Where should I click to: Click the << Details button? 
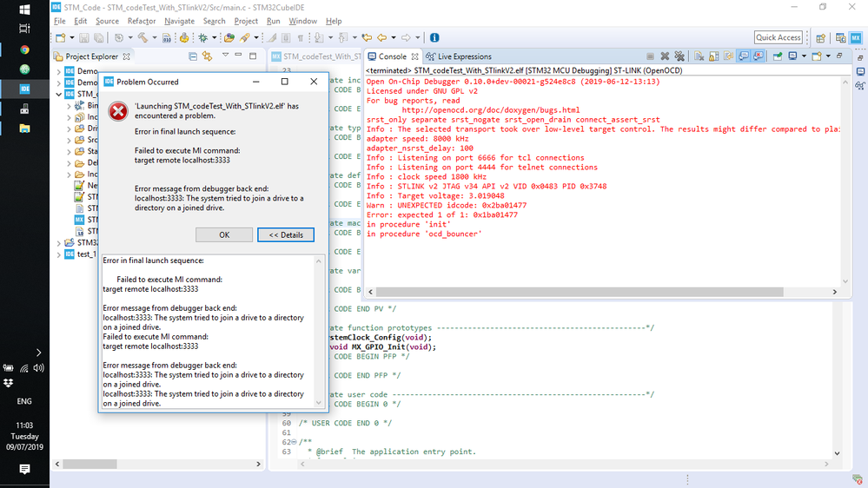pos(286,234)
